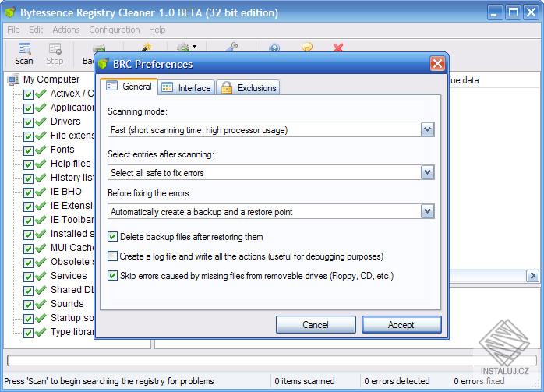Uncheck the IE BHO checkbox
The image size is (544, 392).
28,192
